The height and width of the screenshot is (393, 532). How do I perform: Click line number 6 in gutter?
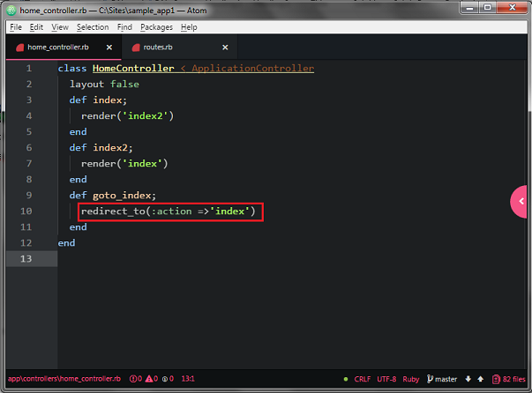coord(29,148)
